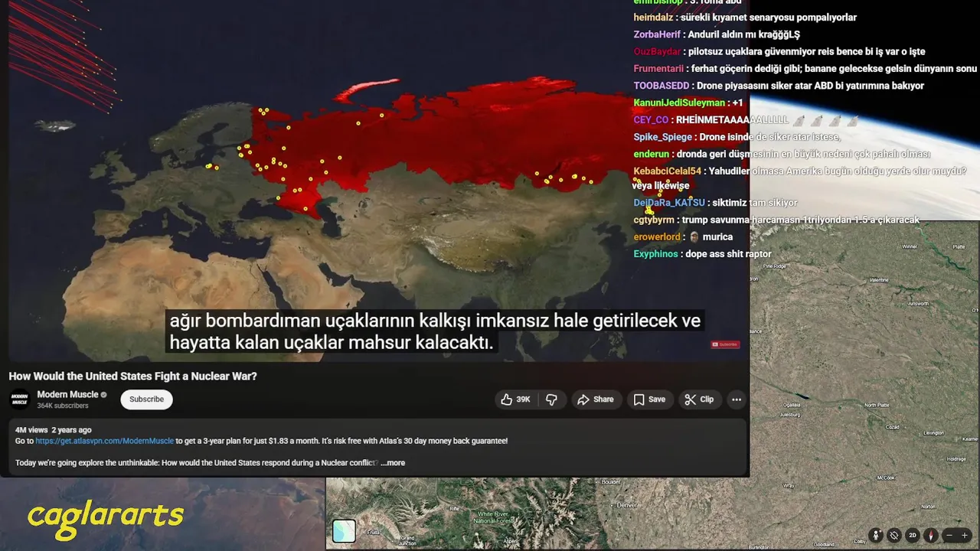The width and height of the screenshot is (980, 551).
Task: Click chat username KebabciCelal54
Action: click(x=668, y=171)
